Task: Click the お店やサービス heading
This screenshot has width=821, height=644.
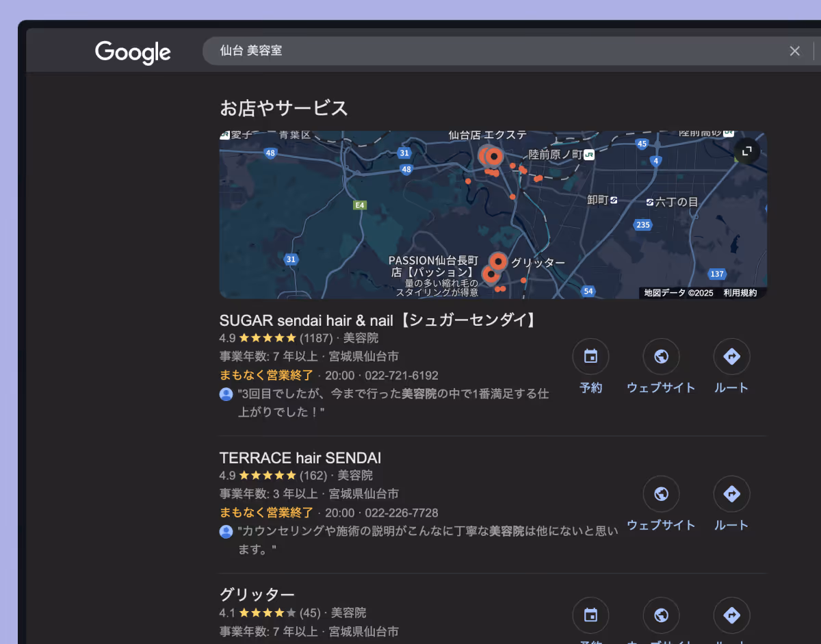Action: 284,108
